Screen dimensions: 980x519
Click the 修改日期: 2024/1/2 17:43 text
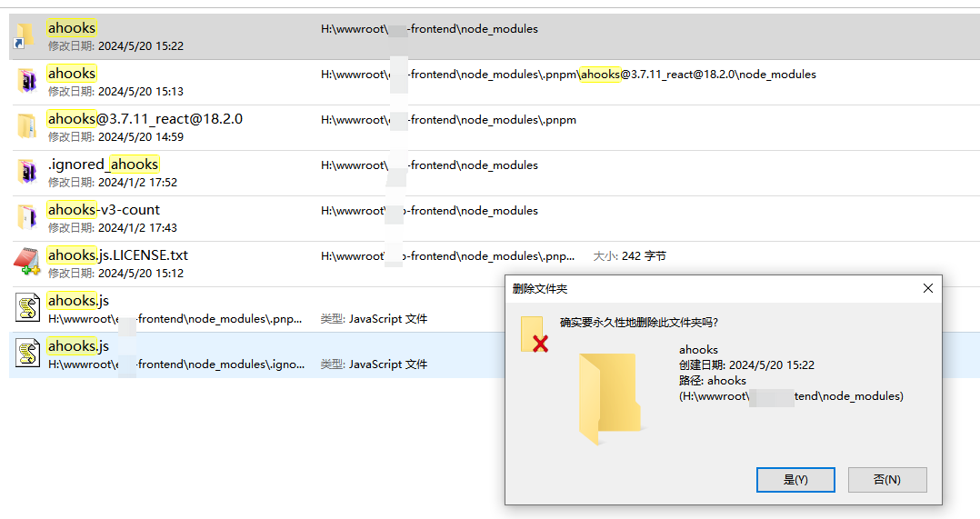point(113,228)
